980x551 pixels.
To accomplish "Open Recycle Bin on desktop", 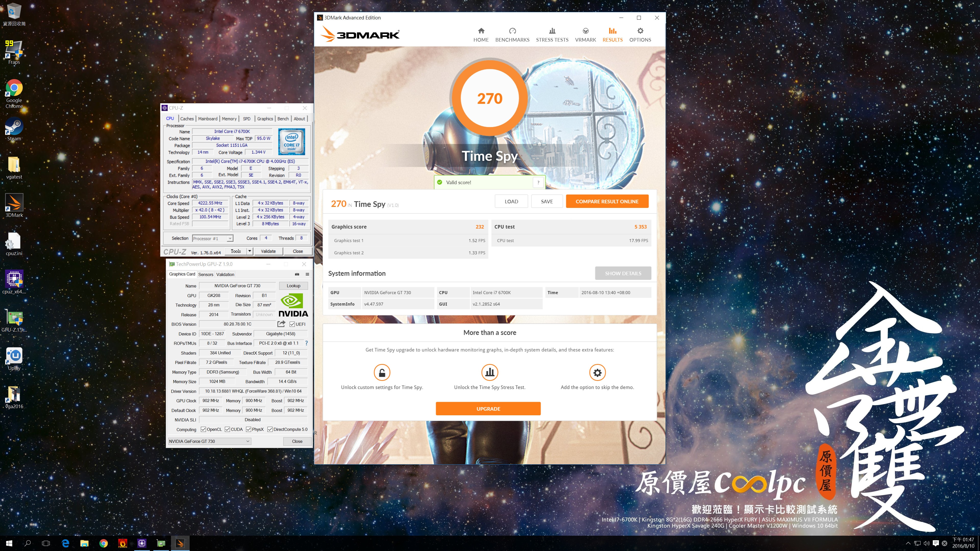I will coord(14,15).
